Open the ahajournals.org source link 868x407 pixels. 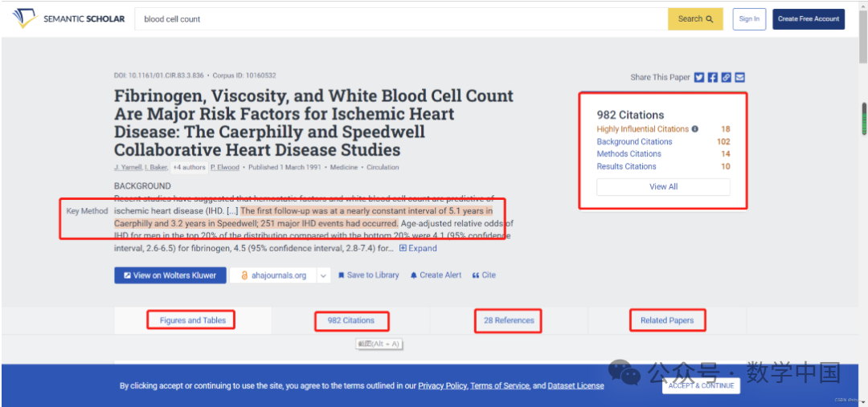(273, 275)
